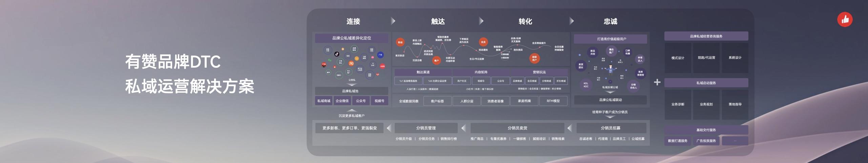The width and height of the screenshot is (868, 163).
Task: Click the 品牌公私域联动 bar
Action: (611, 100)
